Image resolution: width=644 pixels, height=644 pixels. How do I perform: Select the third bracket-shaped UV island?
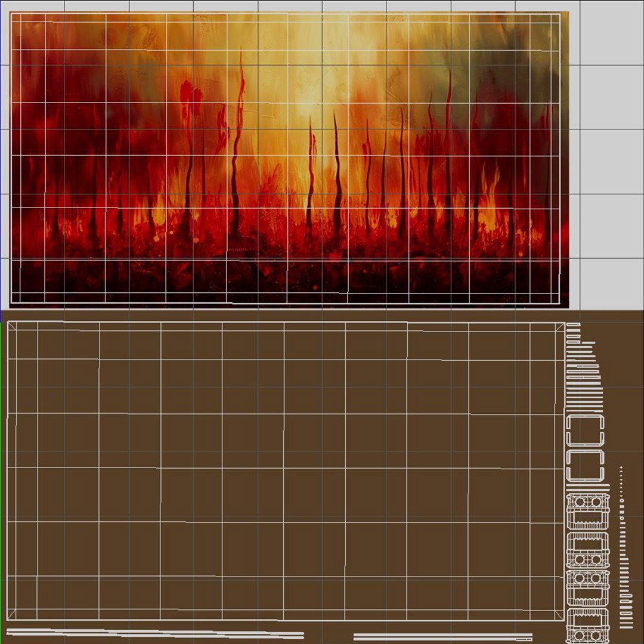click(587, 588)
